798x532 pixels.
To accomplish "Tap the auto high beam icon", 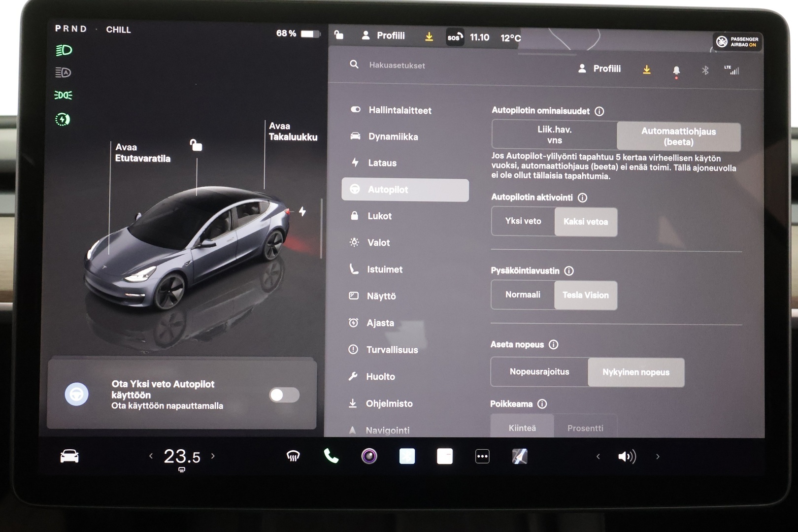I will pos(63,72).
